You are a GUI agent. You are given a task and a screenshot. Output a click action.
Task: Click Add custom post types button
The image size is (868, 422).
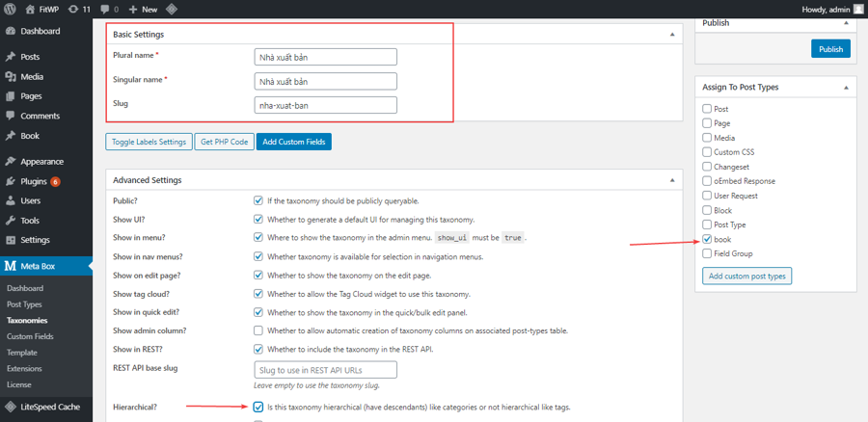(x=746, y=276)
